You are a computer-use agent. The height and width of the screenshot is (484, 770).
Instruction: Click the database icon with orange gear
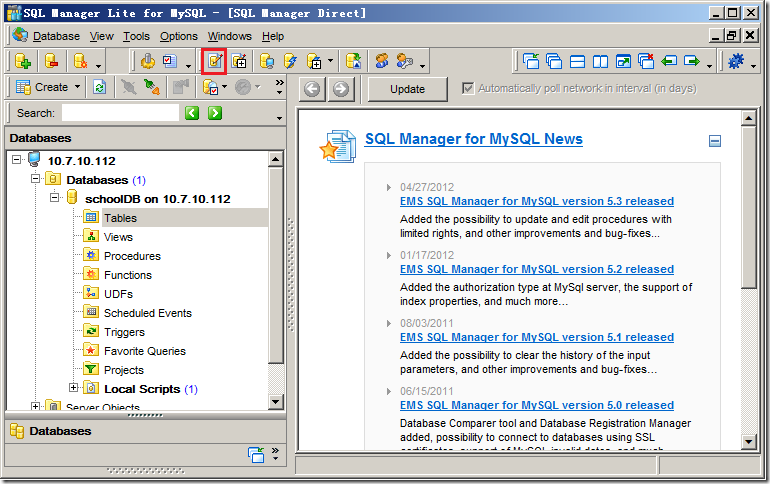80,61
